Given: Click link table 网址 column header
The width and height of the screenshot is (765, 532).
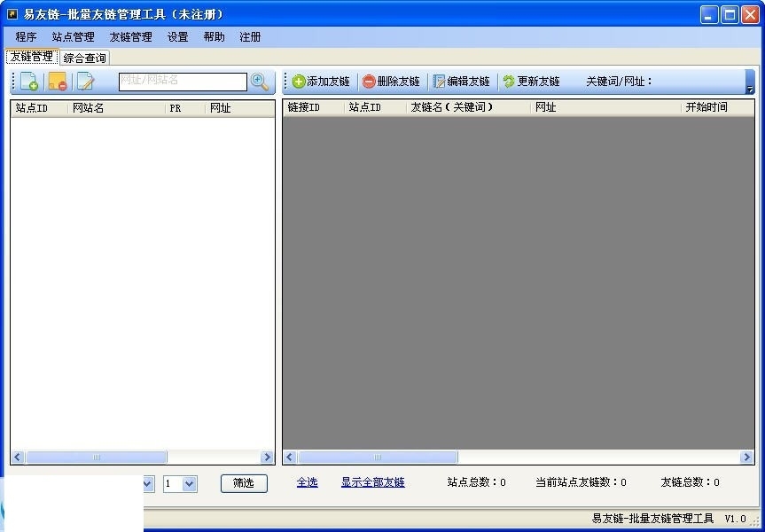Looking at the screenshot, I should [605, 107].
